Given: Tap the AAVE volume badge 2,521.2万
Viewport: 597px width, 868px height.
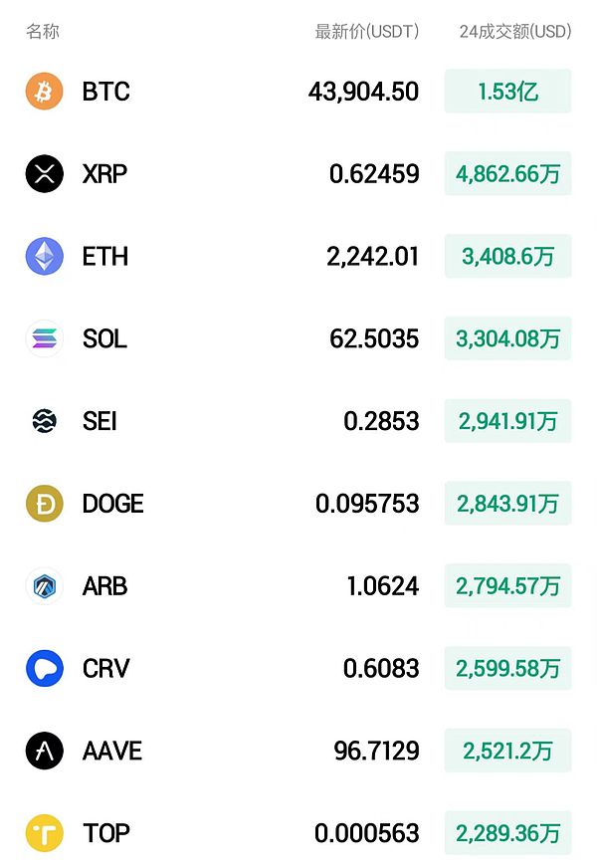Looking at the screenshot, I should coord(507,751).
